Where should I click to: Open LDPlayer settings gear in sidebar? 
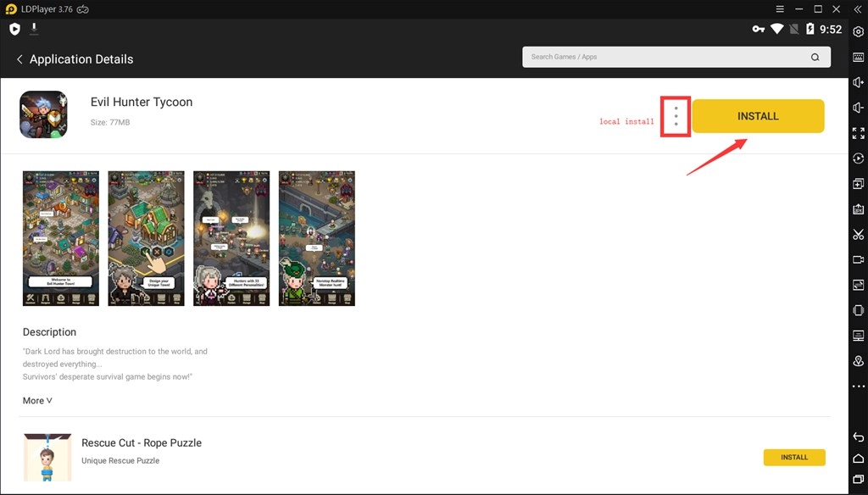pyautogui.click(x=858, y=32)
